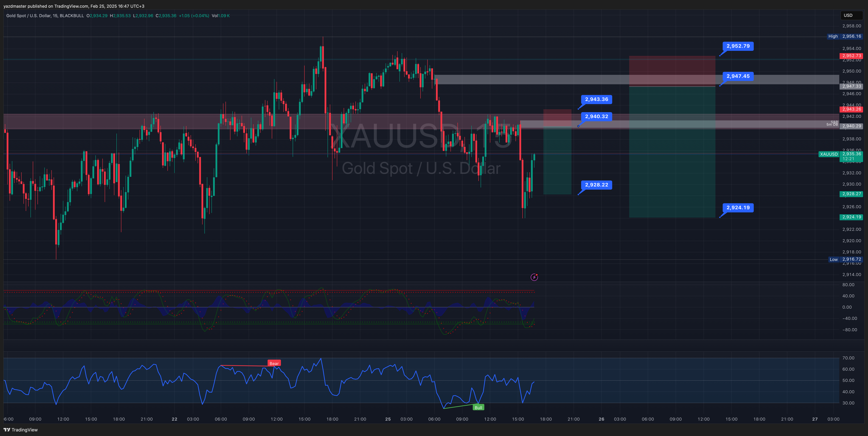868x436 pixels.
Task: Select the small short position's green target zone
Action: [557, 160]
